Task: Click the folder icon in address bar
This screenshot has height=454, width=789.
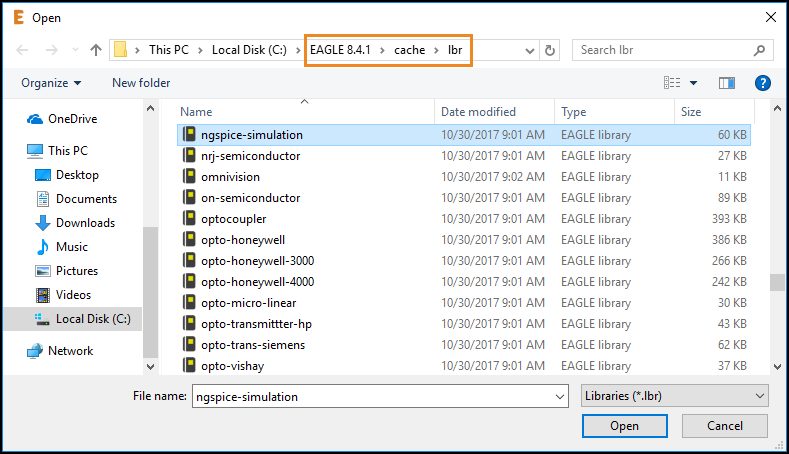Action: point(120,50)
